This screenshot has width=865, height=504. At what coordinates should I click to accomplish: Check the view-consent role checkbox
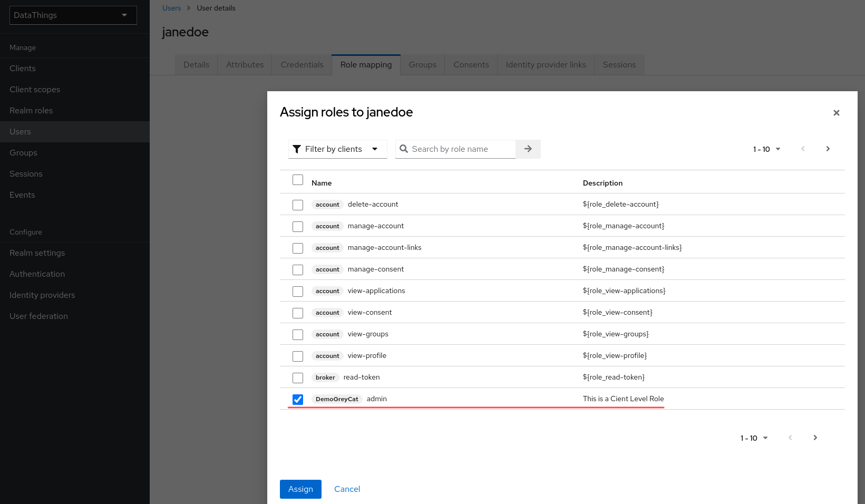pyautogui.click(x=298, y=313)
